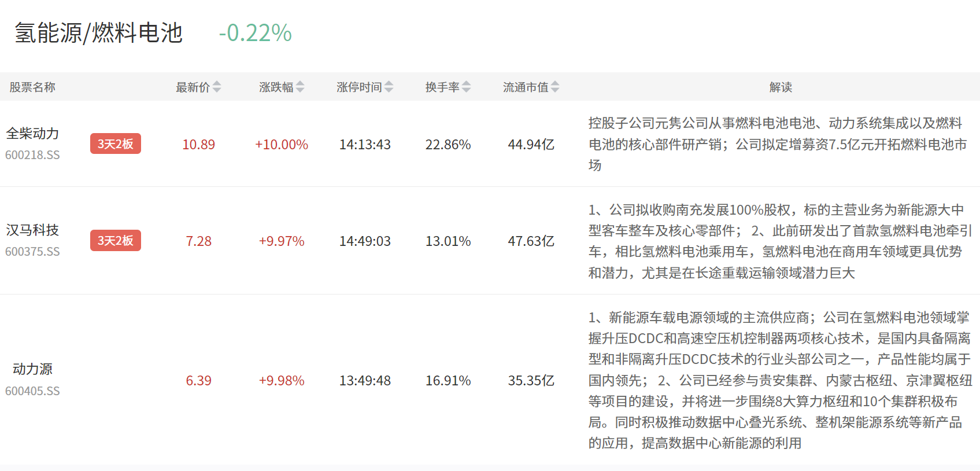The width and height of the screenshot is (980, 471).
Task: Click the 3天2板 badge for 汉马科技
Action: 115,240
